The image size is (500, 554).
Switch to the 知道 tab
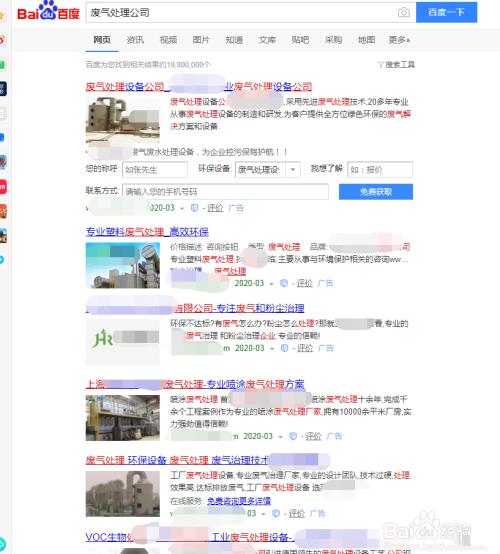coord(234,40)
